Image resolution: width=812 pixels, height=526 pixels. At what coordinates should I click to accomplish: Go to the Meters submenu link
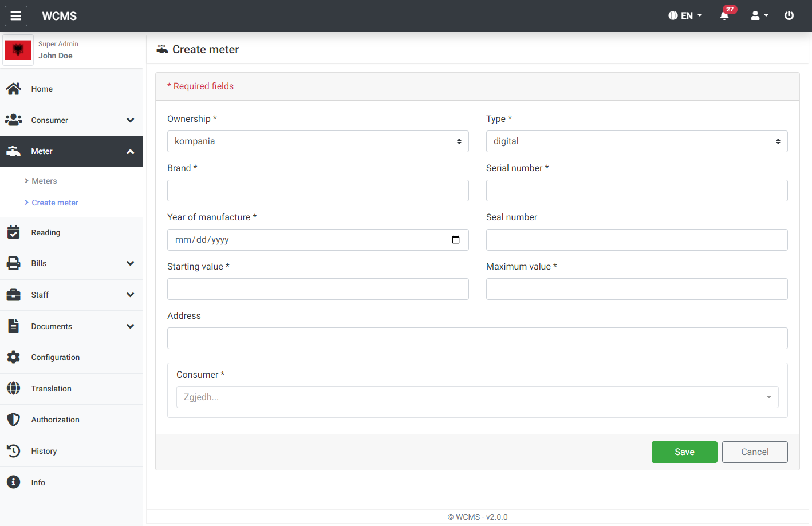tap(44, 181)
